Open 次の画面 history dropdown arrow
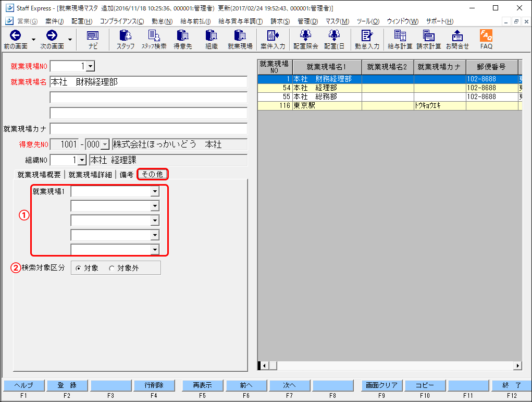The width and height of the screenshot is (532, 402). click(70, 40)
